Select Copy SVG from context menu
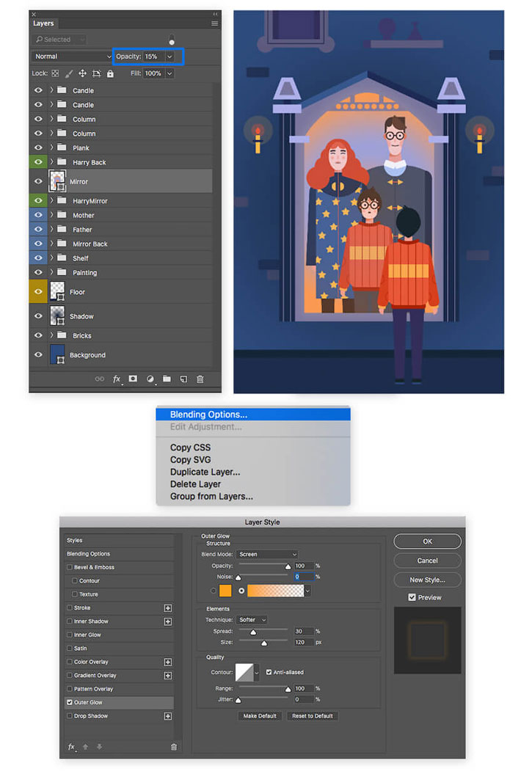532x777 pixels. (x=190, y=460)
